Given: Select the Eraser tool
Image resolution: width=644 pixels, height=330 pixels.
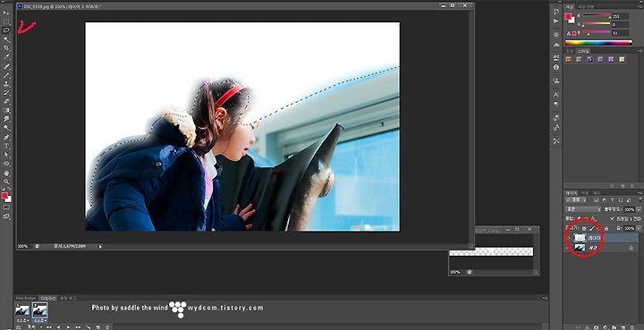Looking at the screenshot, I should click(x=6, y=101).
